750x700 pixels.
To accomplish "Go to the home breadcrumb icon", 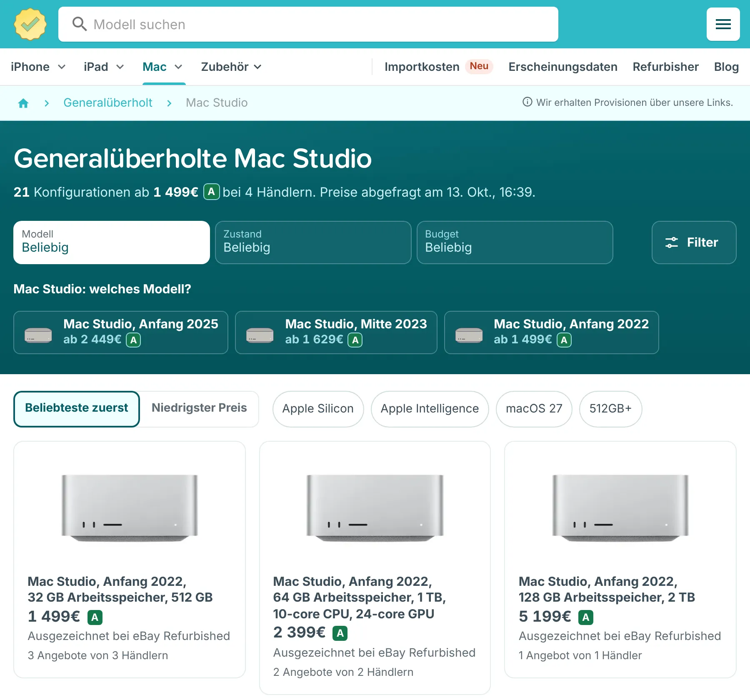I will pyautogui.click(x=23, y=103).
